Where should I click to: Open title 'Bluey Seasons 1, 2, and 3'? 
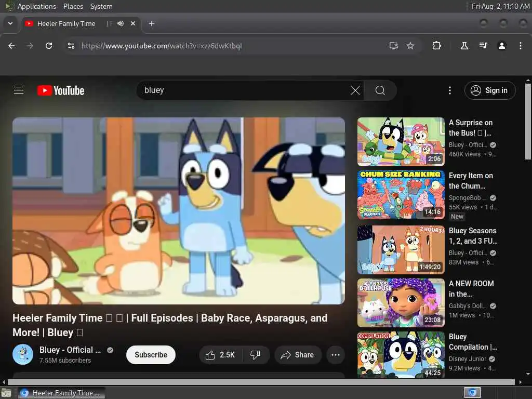(473, 235)
